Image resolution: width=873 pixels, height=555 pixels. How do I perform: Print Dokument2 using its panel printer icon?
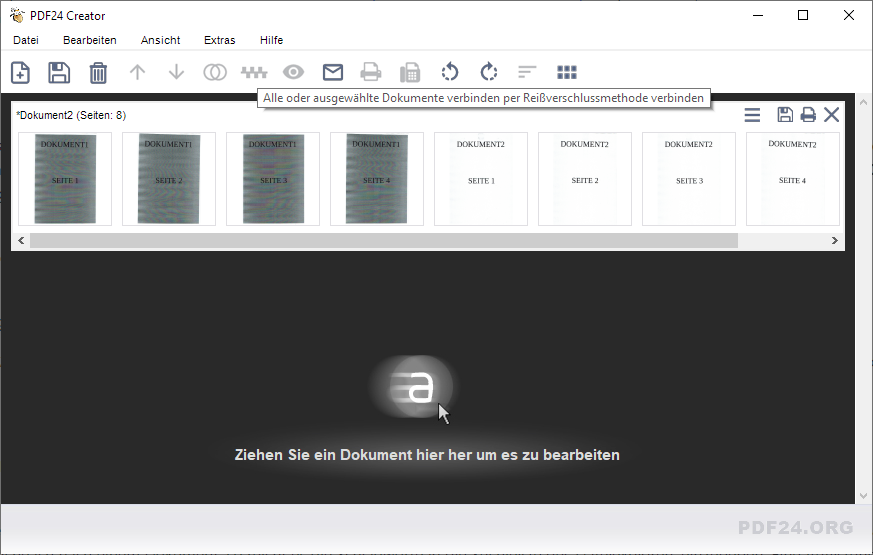[x=808, y=115]
